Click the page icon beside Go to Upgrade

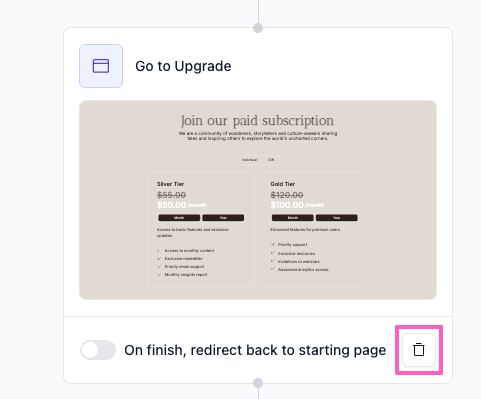pos(101,66)
